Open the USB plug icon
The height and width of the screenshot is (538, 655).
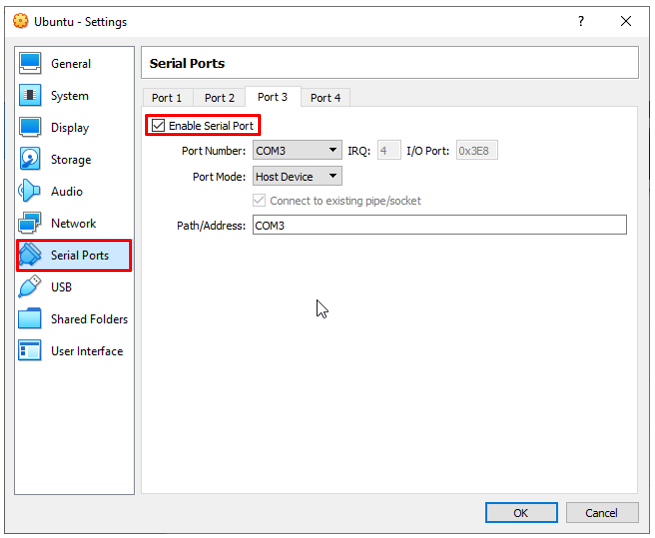(29, 287)
